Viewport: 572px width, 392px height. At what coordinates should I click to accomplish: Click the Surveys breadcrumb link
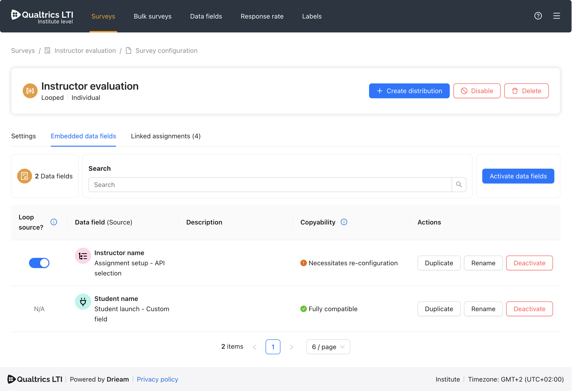click(23, 51)
